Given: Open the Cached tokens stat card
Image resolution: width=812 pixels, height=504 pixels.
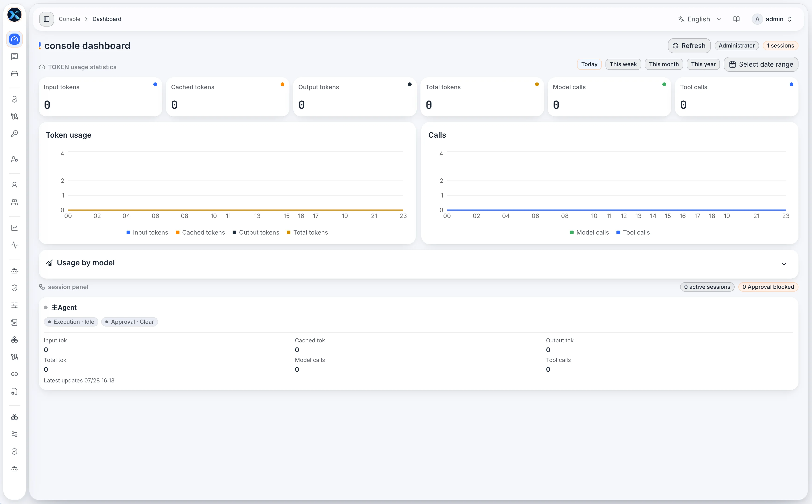Looking at the screenshot, I should [227, 97].
